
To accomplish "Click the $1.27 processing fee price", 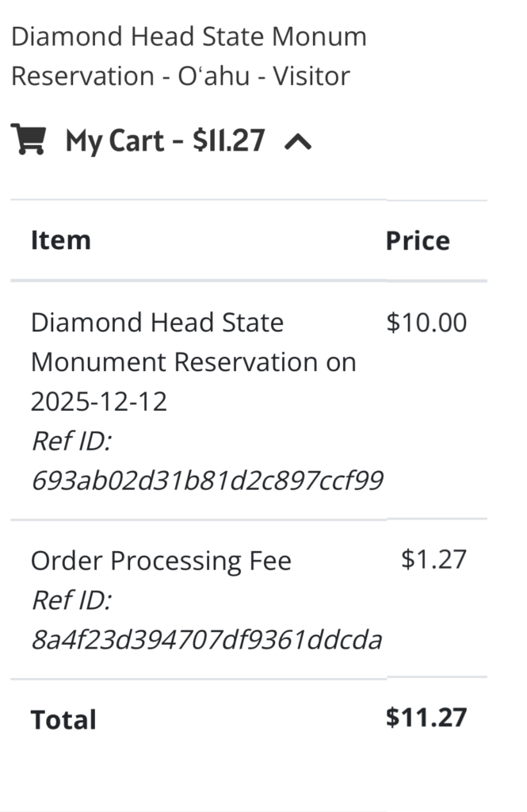I will [433, 560].
